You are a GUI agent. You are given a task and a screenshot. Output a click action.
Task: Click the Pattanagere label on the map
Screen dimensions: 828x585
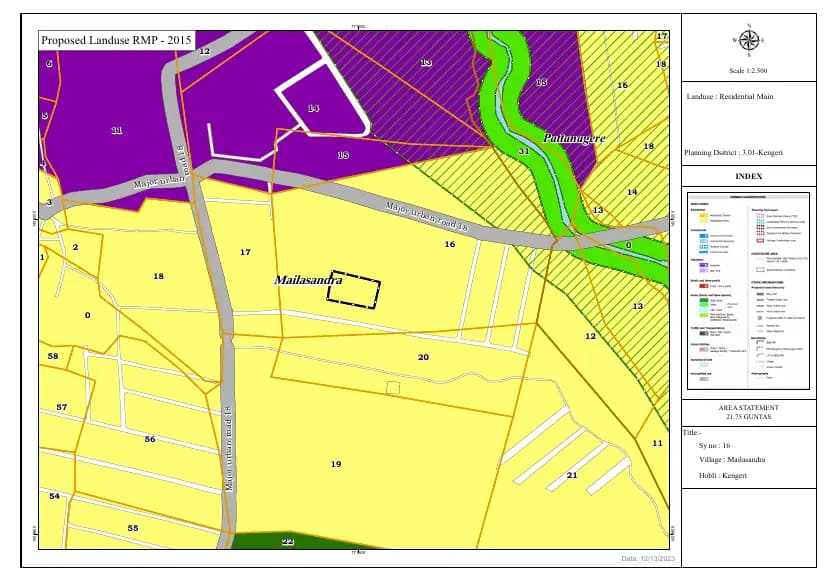tap(575, 138)
